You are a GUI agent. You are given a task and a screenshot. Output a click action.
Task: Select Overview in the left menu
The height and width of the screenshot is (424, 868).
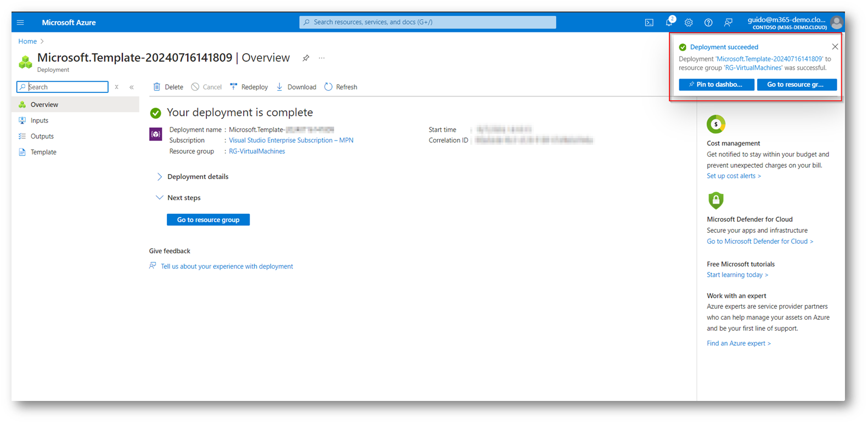click(76, 104)
